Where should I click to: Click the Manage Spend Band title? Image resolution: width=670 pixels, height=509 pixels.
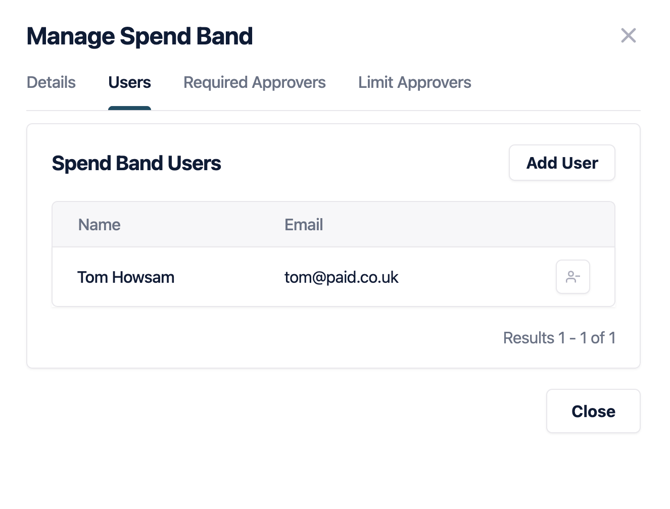point(139,37)
